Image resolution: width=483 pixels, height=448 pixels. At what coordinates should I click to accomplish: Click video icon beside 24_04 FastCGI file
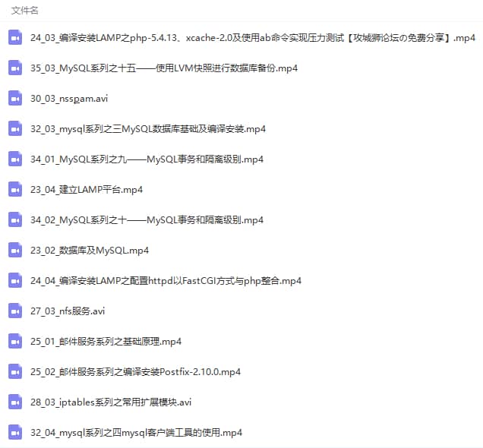point(15,280)
